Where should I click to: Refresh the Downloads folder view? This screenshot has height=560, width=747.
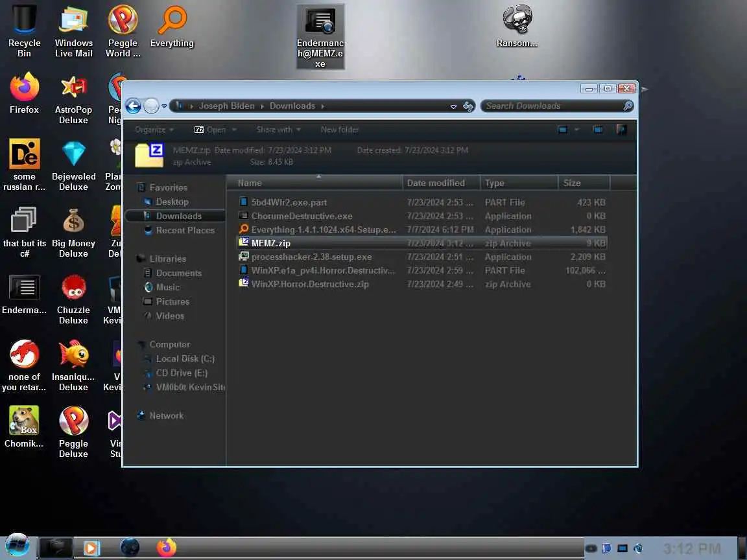(468, 106)
